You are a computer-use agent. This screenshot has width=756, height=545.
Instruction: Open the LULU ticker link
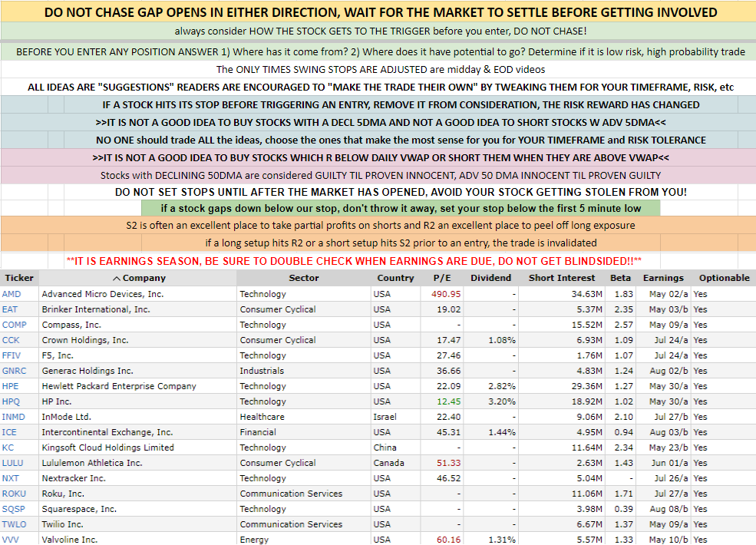tap(12, 463)
